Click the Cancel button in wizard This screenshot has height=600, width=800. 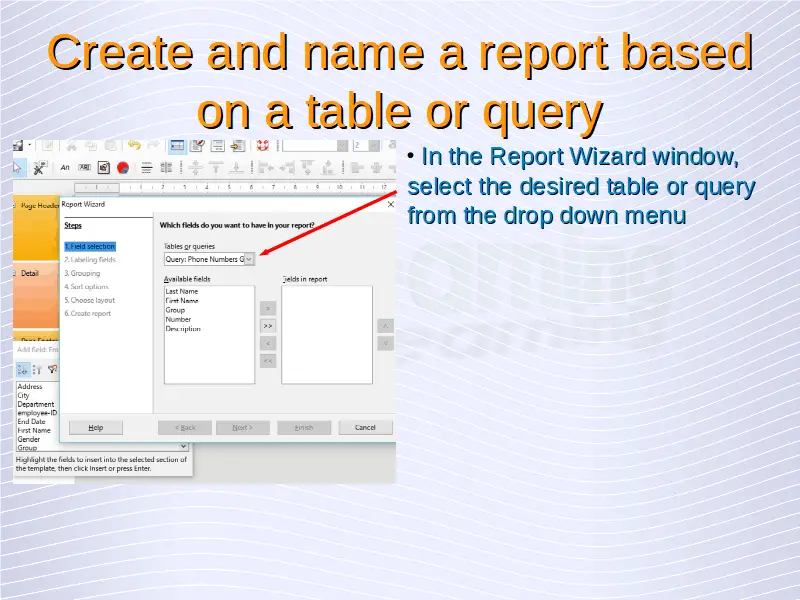365,428
